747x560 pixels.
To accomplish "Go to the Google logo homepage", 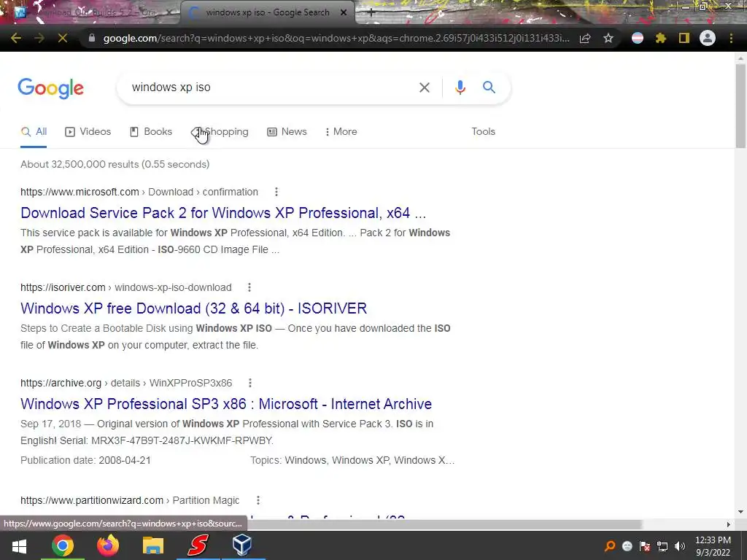I will pyautogui.click(x=50, y=88).
